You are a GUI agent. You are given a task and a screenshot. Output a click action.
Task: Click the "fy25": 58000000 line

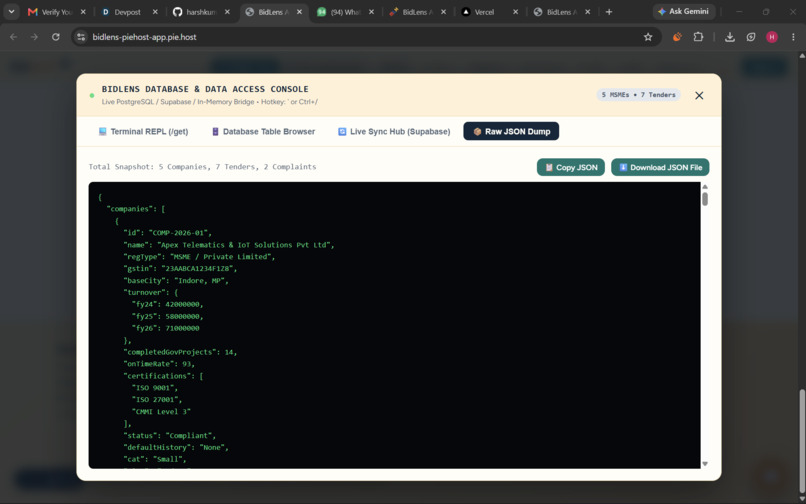click(x=168, y=316)
